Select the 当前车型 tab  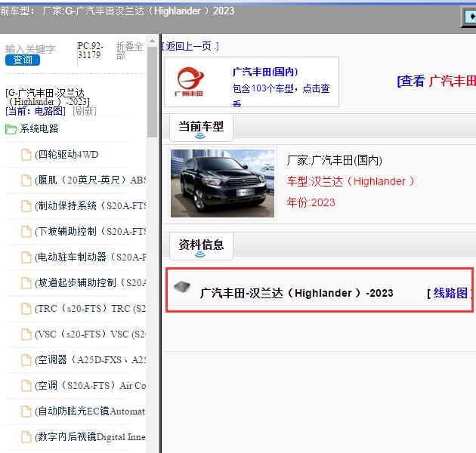(x=201, y=127)
